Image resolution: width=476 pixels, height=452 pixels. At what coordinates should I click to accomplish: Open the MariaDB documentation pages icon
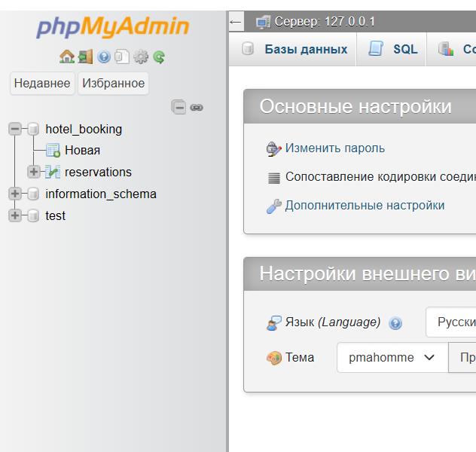point(122,56)
